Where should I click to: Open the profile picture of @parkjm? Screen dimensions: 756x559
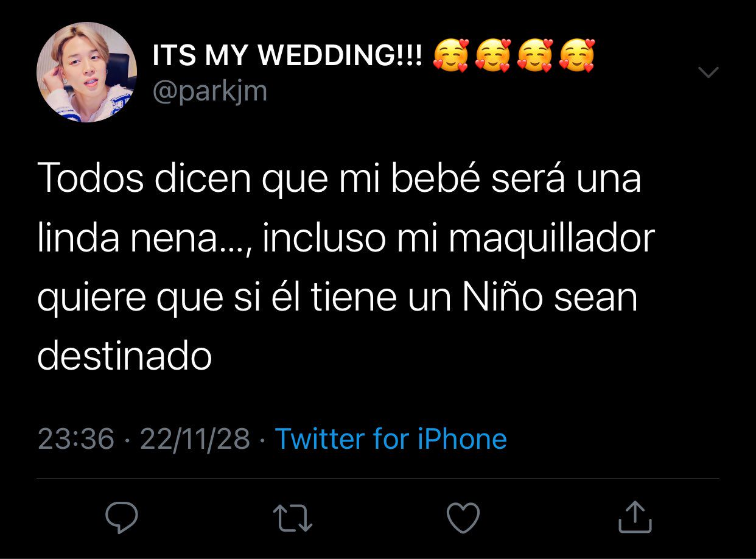point(87,72)
